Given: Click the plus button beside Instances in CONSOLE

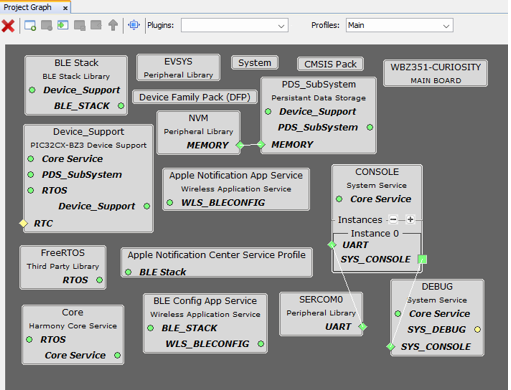Looking at the screenshot, I should tap(410, 220).
